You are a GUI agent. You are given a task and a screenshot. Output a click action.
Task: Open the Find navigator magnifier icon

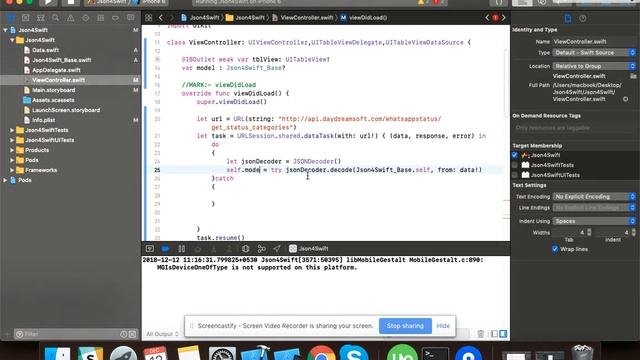(56, 18)
